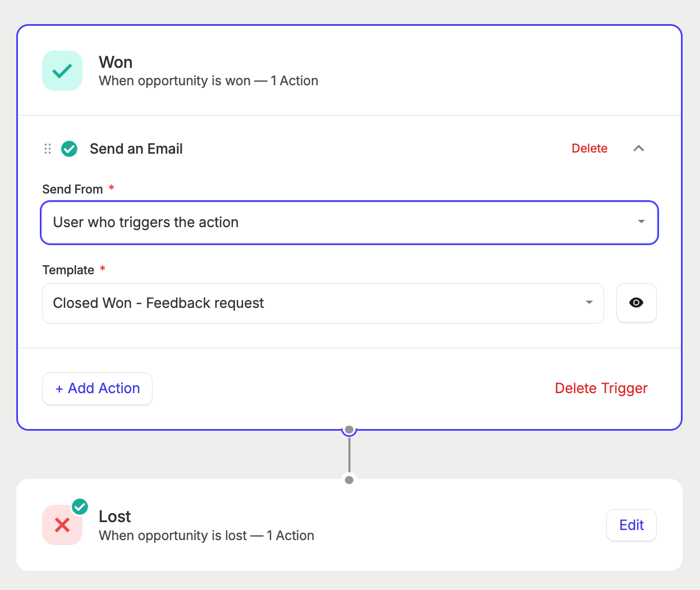Viewport: 700px width, 590px height.
Task: Delete the Send an Email action
Action: click(x=590, y=149)
